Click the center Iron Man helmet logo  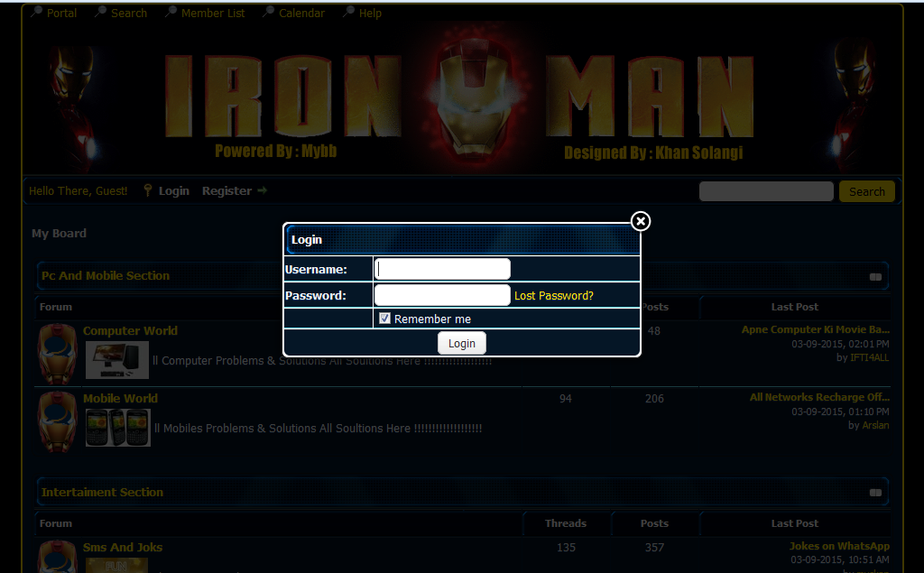pyautogui.click(x=475, y=99)
